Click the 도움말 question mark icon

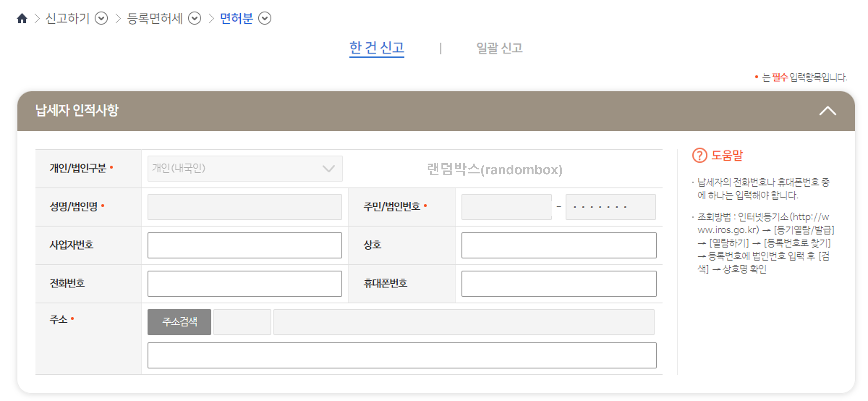(699, 155)
